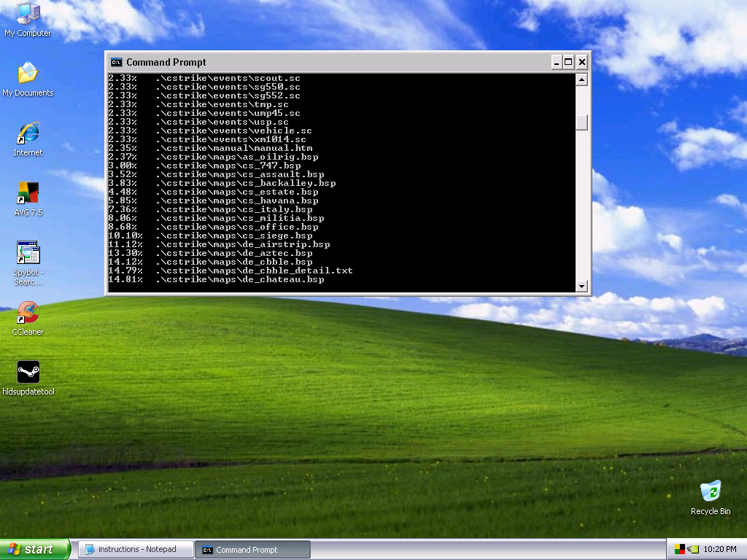
Task: Select the hldsupdatetool Steam icon
Action: 28,378
